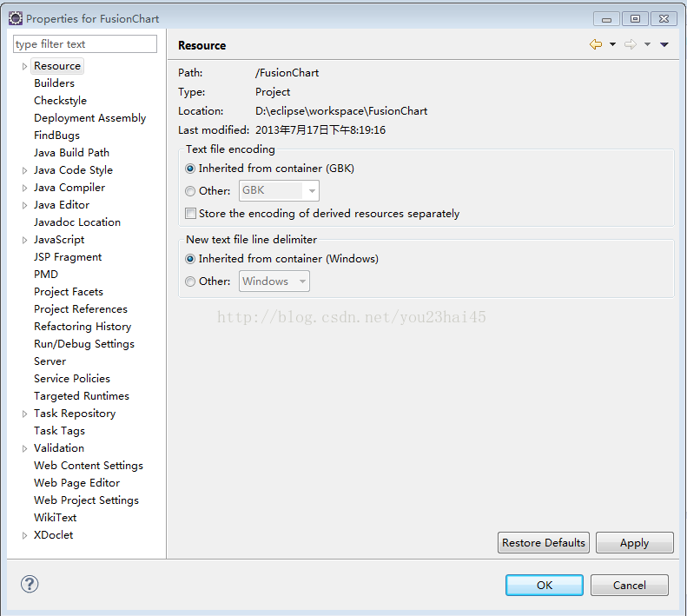The image size is (687, 616).
Task: Select Builders in the properties tree
Action: point(55,83)
